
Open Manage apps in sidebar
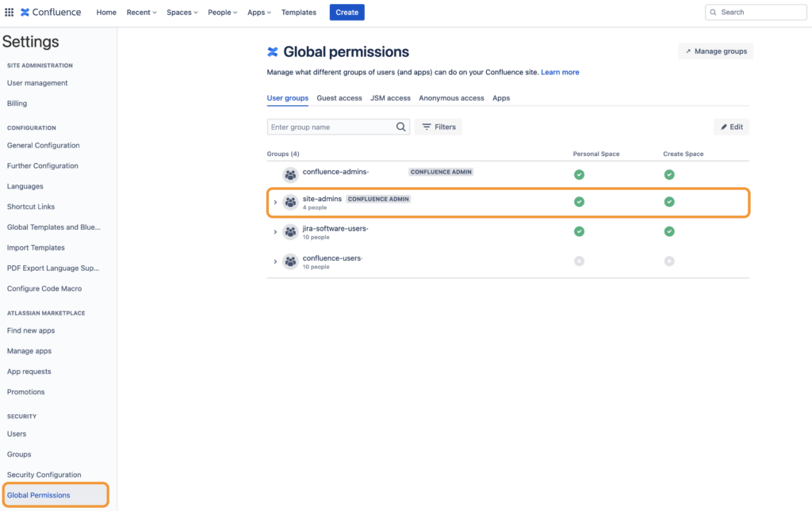[x=29, y=351]
